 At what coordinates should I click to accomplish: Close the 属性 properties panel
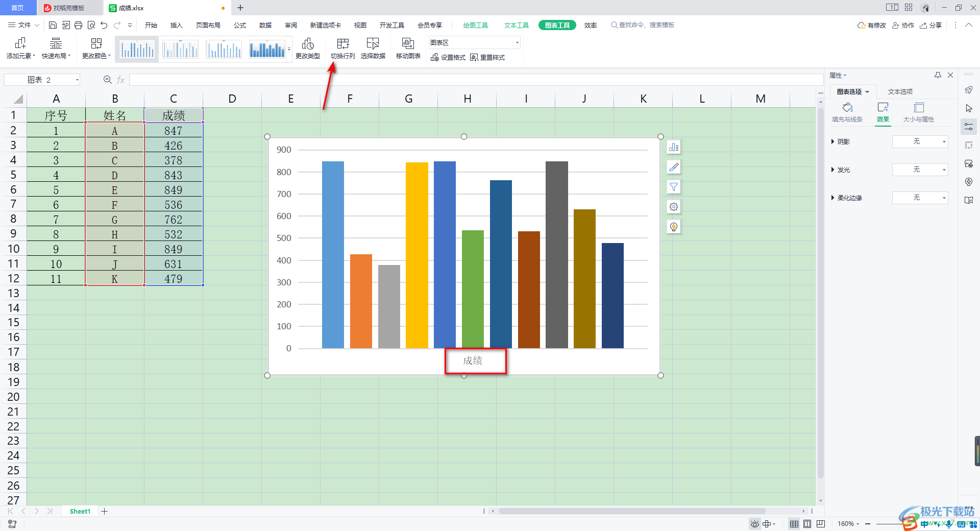(950, 75)
